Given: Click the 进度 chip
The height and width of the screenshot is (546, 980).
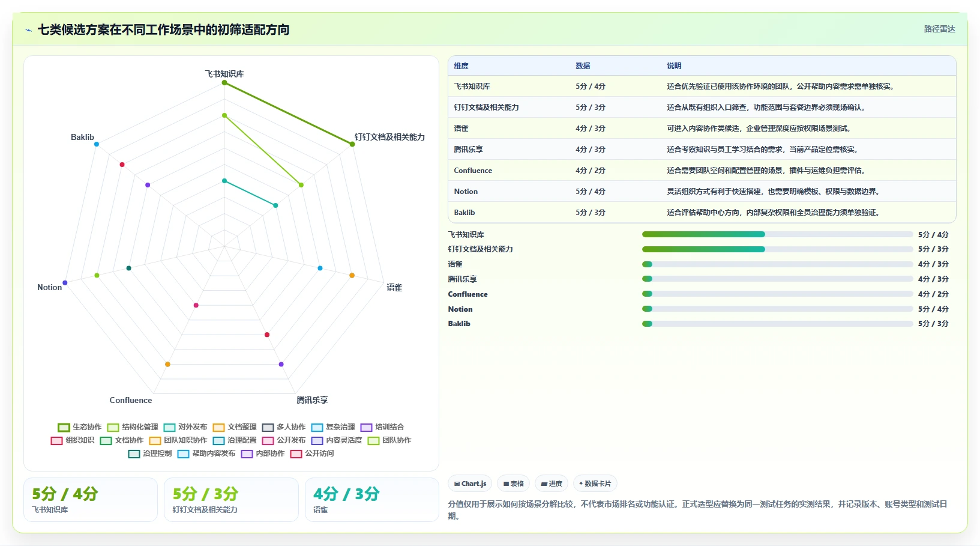Looking at the screenshot, I should click(x=552, y=484).
